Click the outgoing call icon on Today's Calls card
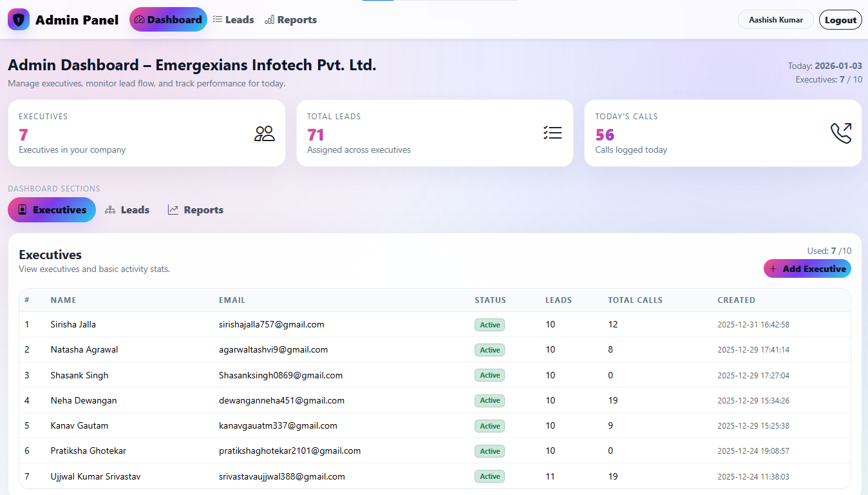The width and height of the screenshot is (868, 495). 841,133
